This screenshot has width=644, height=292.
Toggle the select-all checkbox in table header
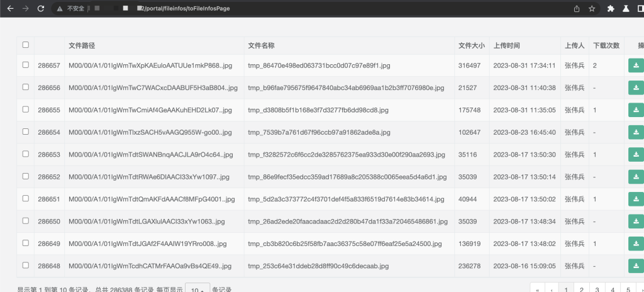(25, 45)
